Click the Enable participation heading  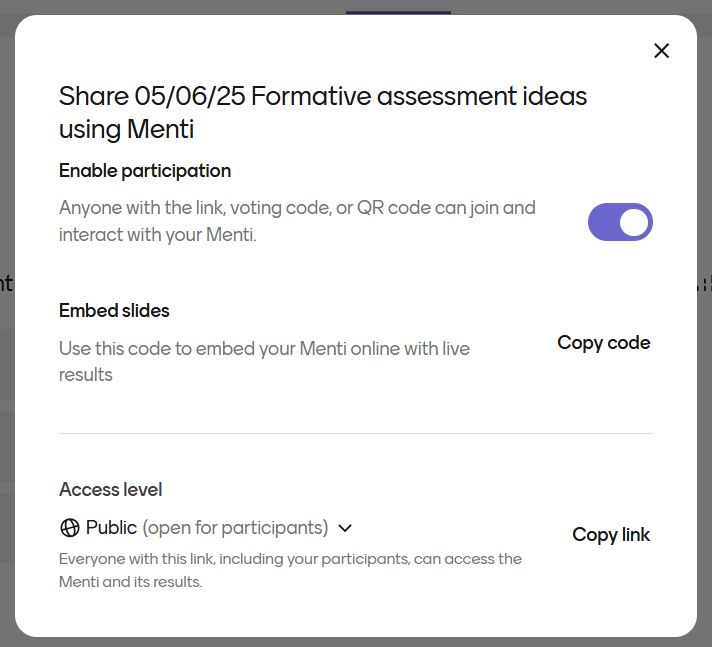145,171
